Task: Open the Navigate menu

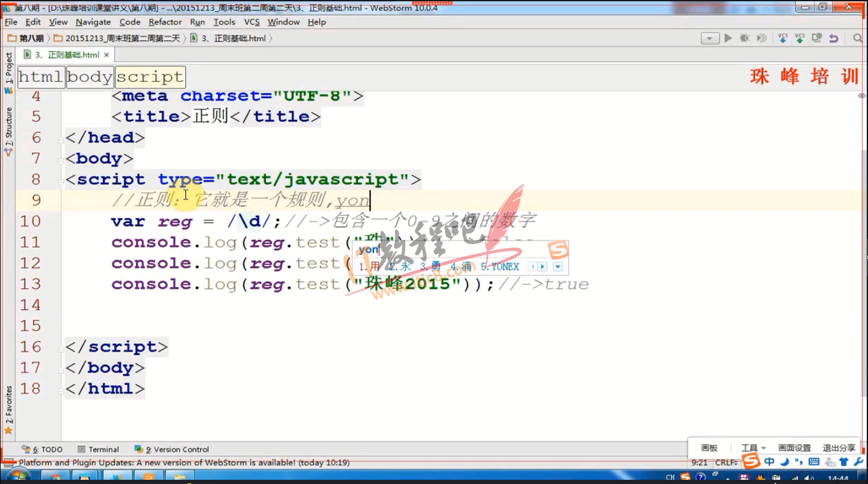Action: [x=93, y=22]
